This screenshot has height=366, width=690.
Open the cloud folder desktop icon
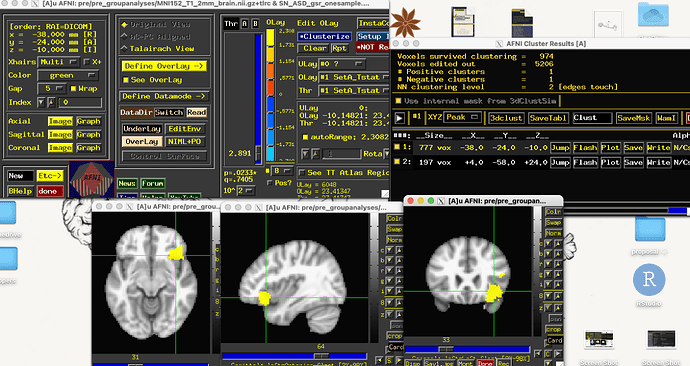(653, 15)
